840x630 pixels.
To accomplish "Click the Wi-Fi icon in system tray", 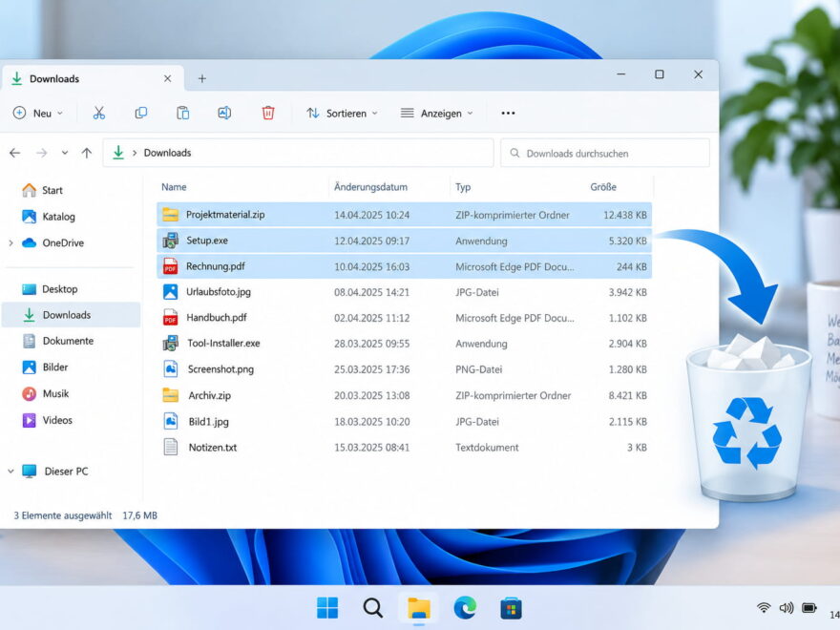I will click(764, 607).
